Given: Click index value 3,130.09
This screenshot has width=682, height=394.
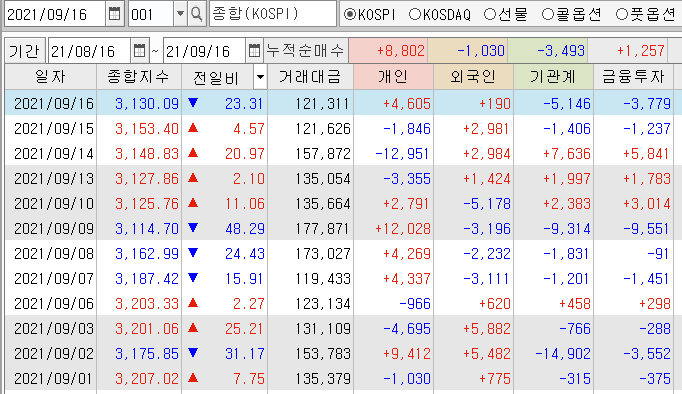Looking at the screenshot, I should 147,104.
